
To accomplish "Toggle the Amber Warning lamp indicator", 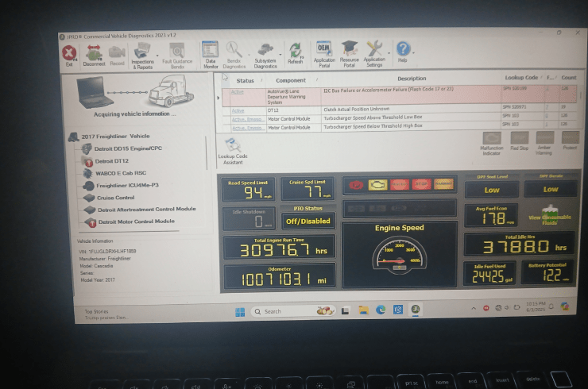I will [544, 141].
